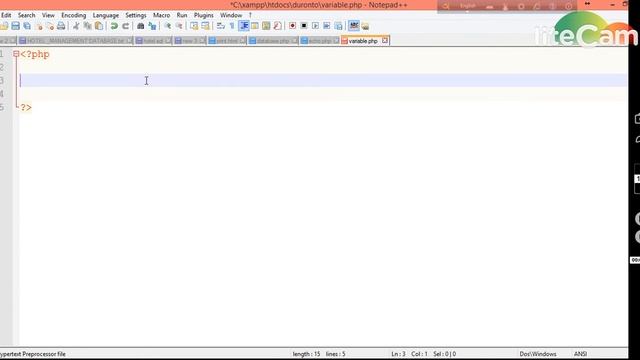Place the cursor on highlighted line 3
Image resolution: width=640 pixels, height=360 pixels.
pos(323,80)
